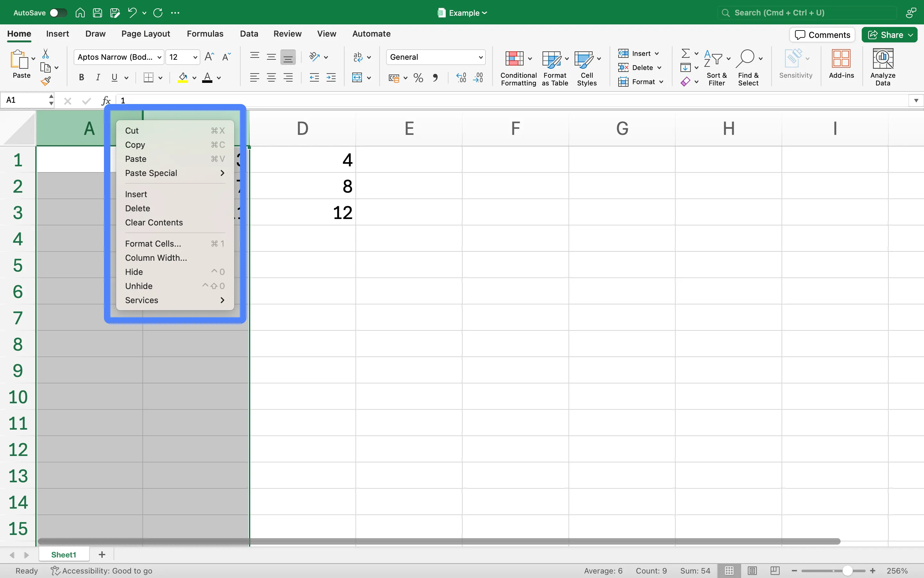Click the Undo arrow icon

(x=132, y=13)
